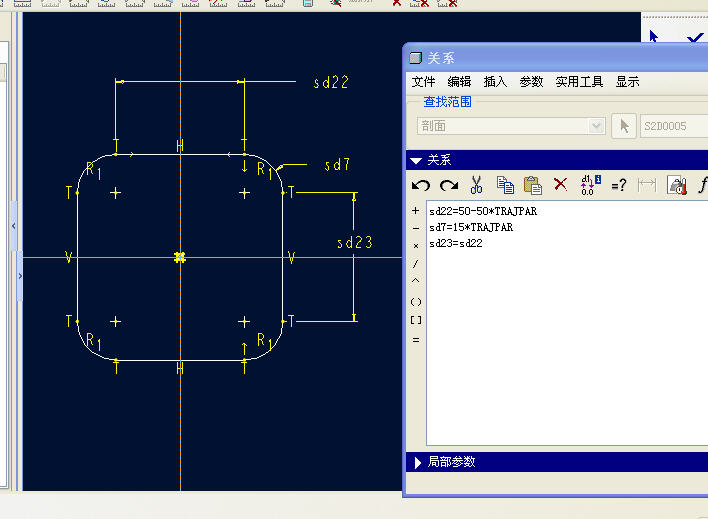The image size is (708, 519).
Task: Paste clipboard icon in relations toolbar
Action: point(533,185)
